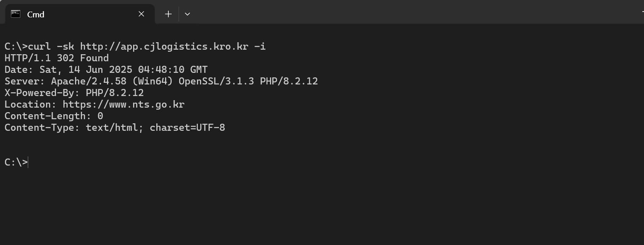The height and width of the screenshot is (245, 644).
Task: Select the Cmd tab title text
Action: pos(35,14)
